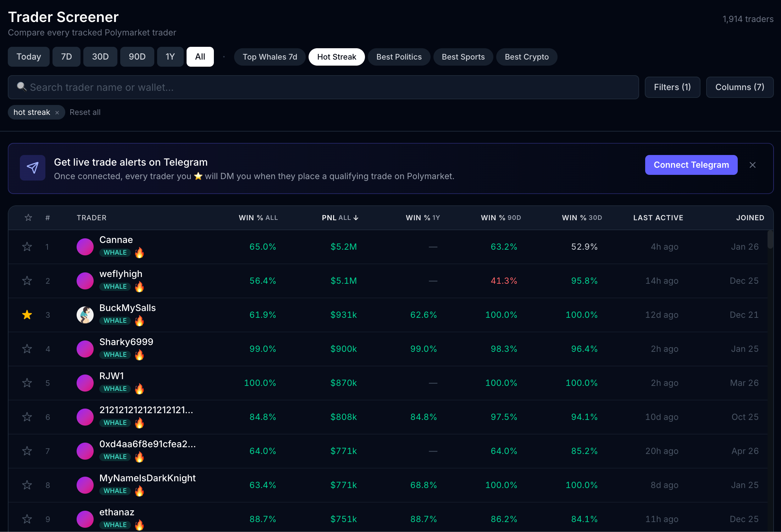Toggle the Hot Streak preset
This screenshot has height=532, width=781.
click(x=337, y=57)
